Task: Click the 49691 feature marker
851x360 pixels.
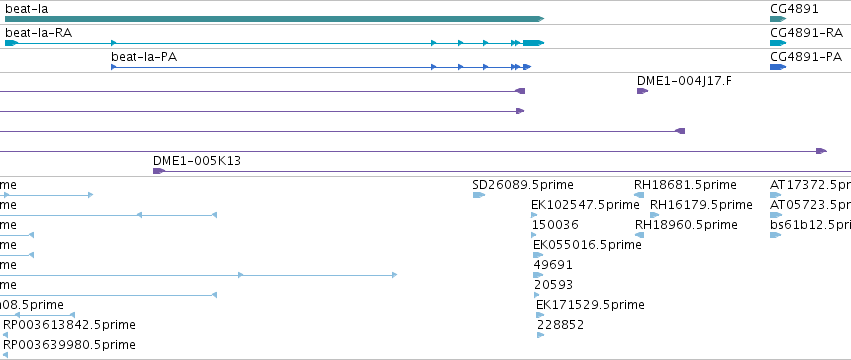Action: tap(538, 275)
